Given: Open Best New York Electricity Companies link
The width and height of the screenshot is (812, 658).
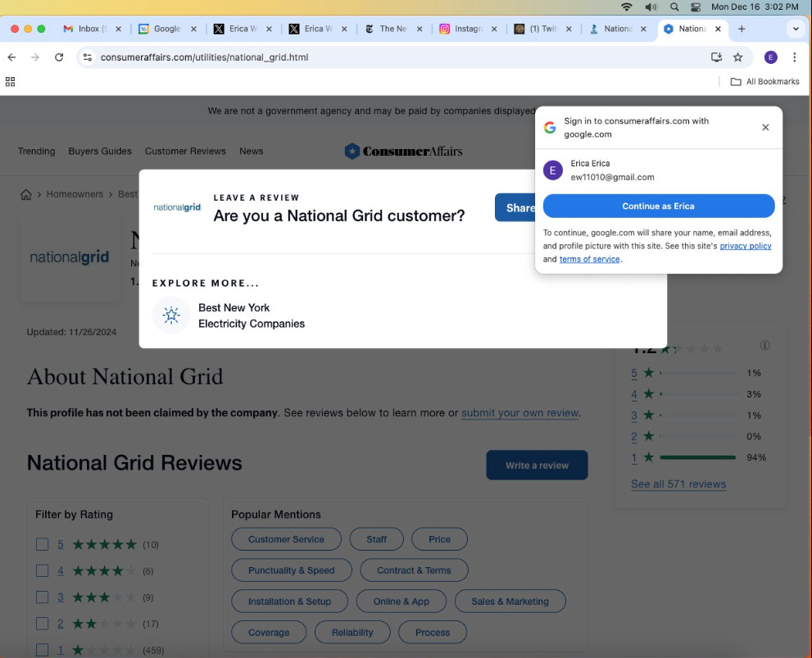Looking at the screenshot, I should (x=252, y=315).
